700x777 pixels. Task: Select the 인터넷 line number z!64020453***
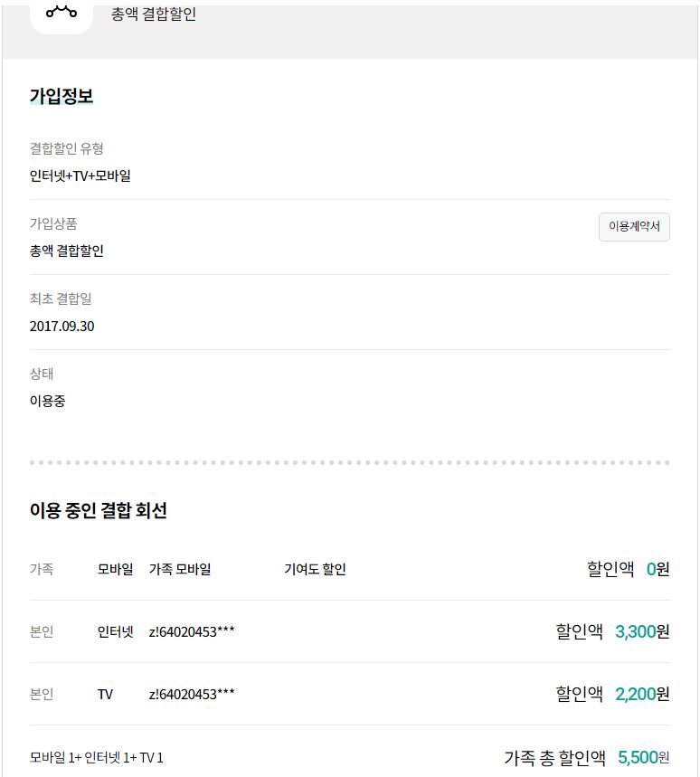click(x=192, y=631)
